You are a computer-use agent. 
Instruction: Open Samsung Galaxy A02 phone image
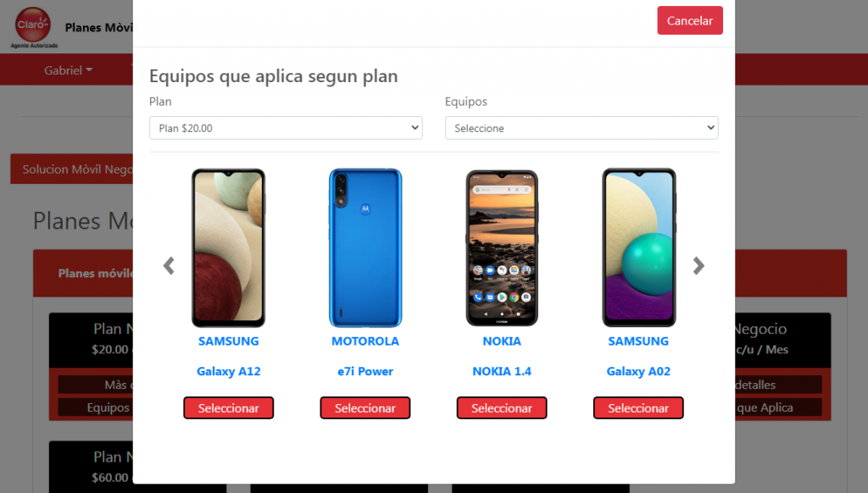tap(639, 248)
